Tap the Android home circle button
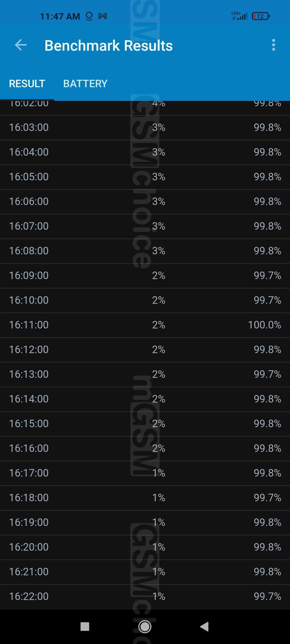Screen dimensions: 290x644 [x=145, y=626]
